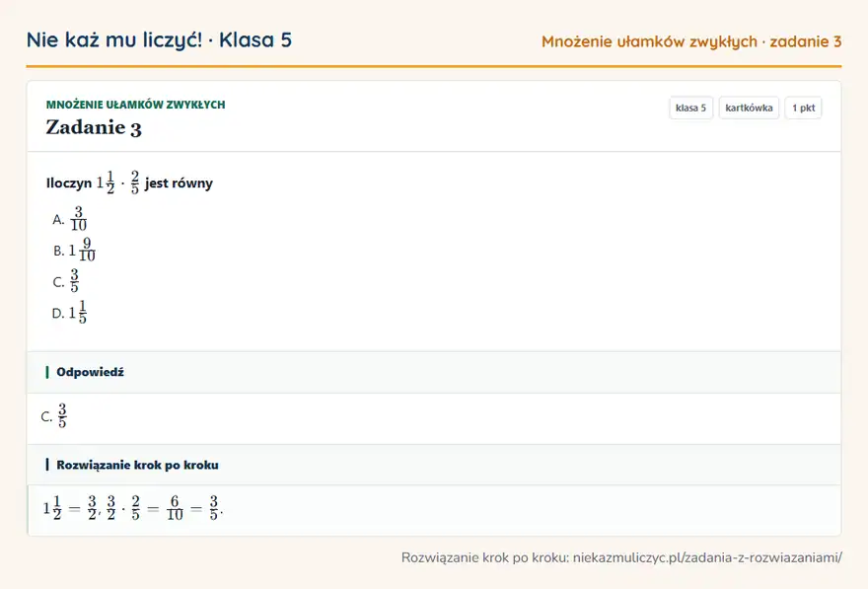Screen dimensions: 868x589
Task: Click the 'Nie każ mu liczyć! · Klasa 5' title
Action: (159, 39)
